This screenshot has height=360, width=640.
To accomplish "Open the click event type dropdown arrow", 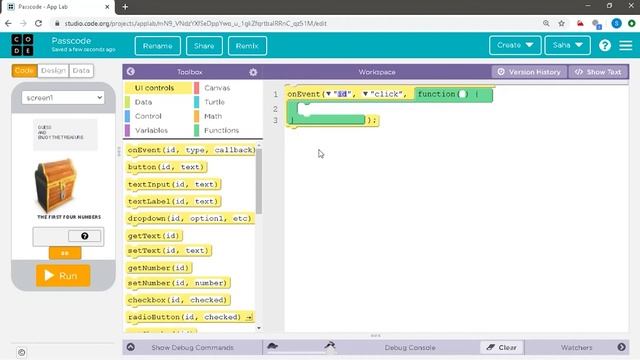I will (365, 94).
